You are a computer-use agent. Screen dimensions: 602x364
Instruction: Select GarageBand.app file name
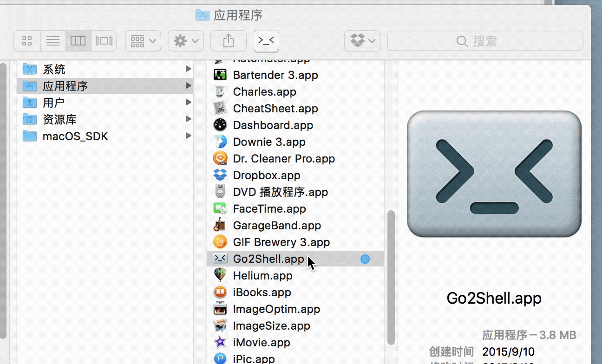[x=277, y=225]
